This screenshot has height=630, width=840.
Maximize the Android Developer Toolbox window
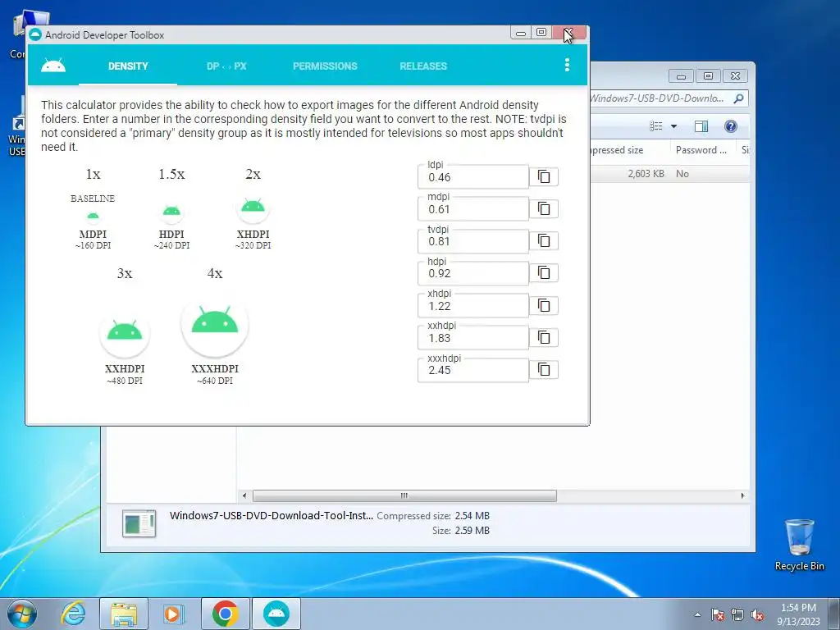coord(541,33)
